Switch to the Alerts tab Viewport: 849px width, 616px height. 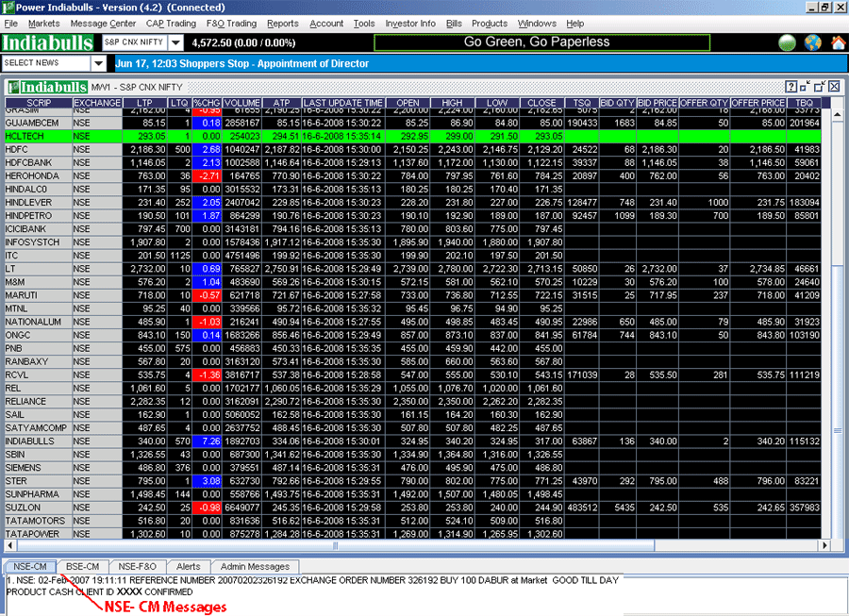point(189,566)
